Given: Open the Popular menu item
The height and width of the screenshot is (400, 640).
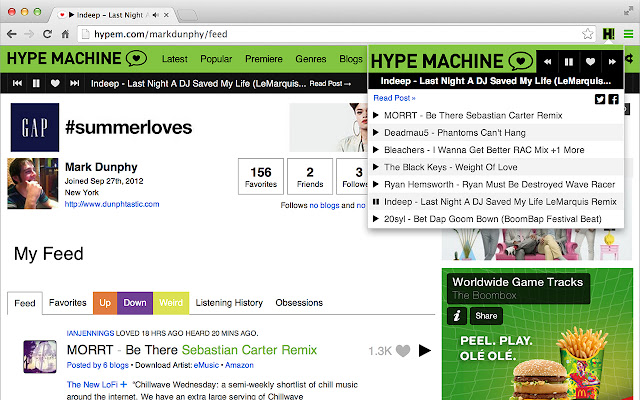Looking at the screenshot, I should (216, 59).
